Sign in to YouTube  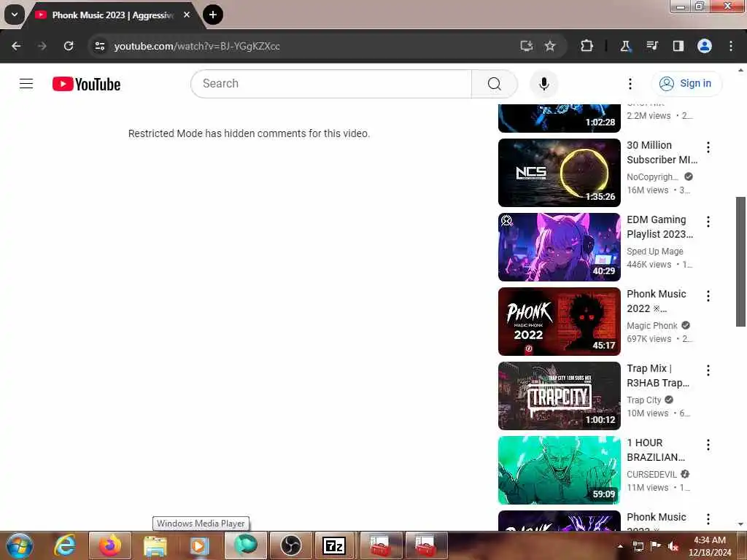[x=686, y=84]
